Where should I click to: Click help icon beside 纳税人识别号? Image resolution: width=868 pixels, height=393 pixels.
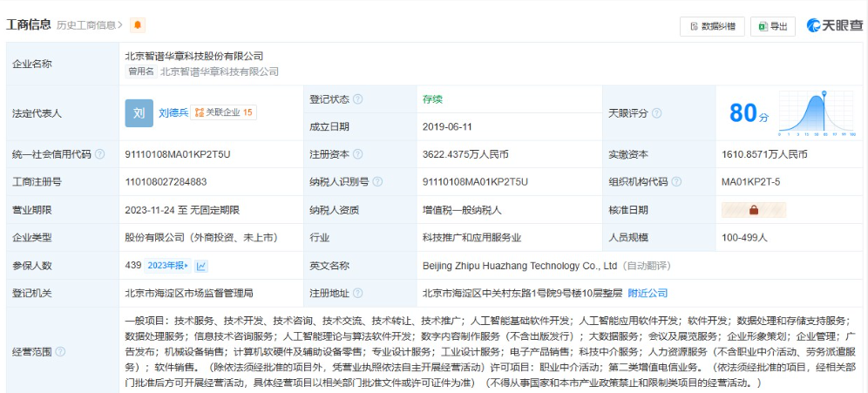[x=377, y=181]
